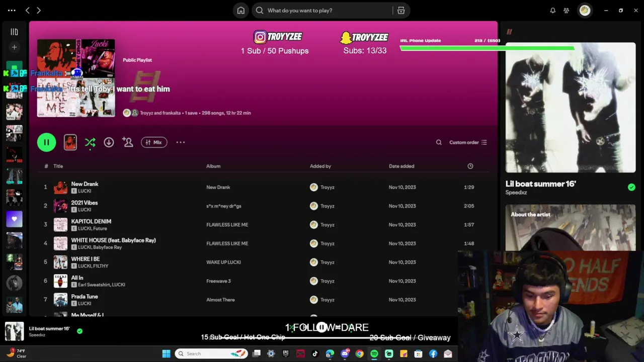Image resolution: width=644 pixels, height=362 pixels.
Task: Open the notifications bell
Action: [x=552, y=10]
